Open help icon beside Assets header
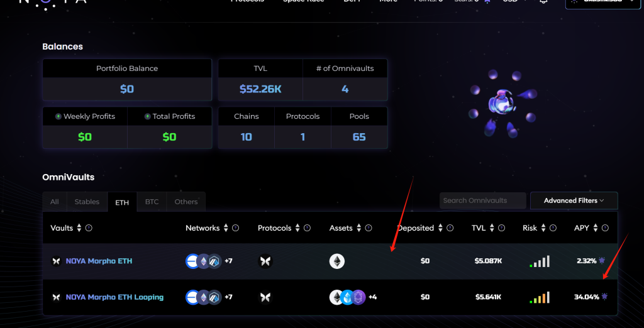Image resolution: width=644 pixels, height=328 pixels. pos(369,228)
